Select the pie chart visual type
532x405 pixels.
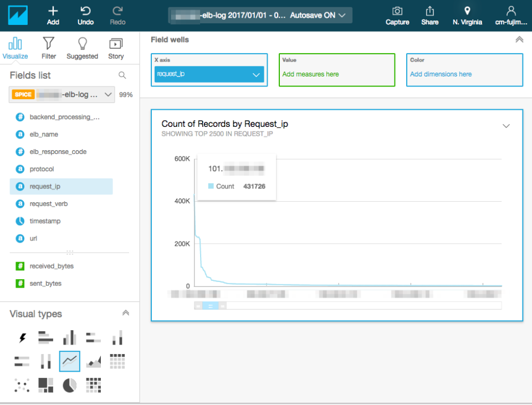[69, 385]
